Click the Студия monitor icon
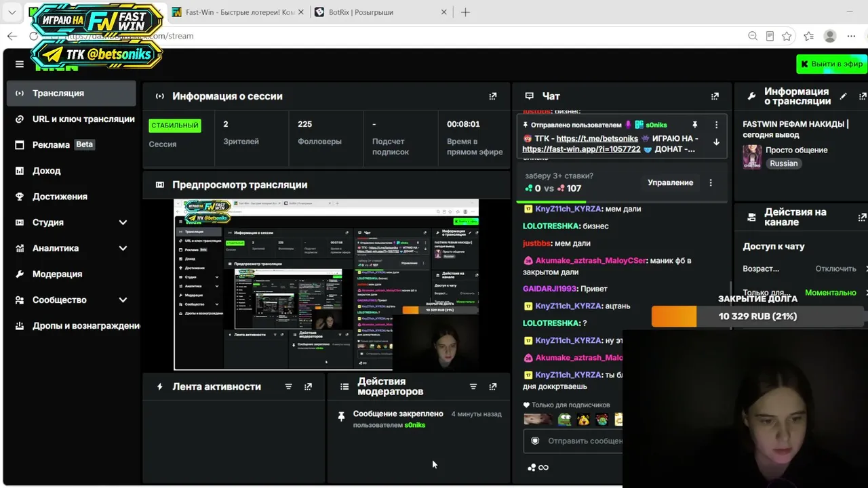The width and height of the screenshot is (868, 488). pyautogui.click(x=20, y=222)
